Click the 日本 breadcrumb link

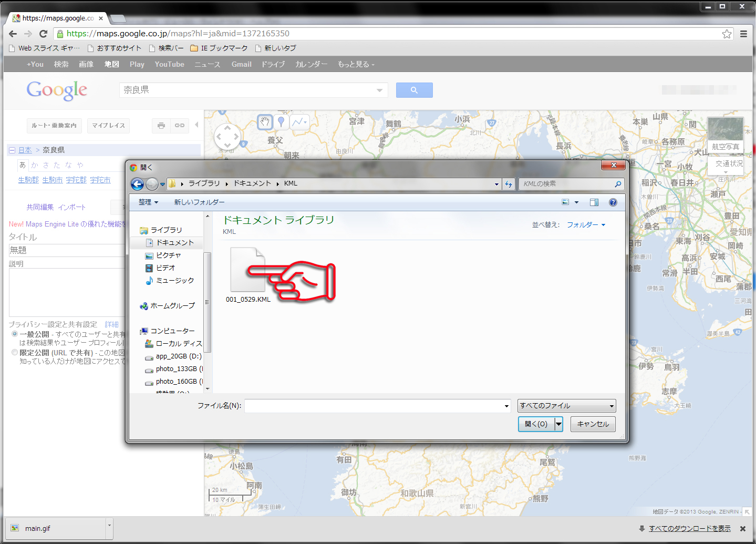coord(25,150)
